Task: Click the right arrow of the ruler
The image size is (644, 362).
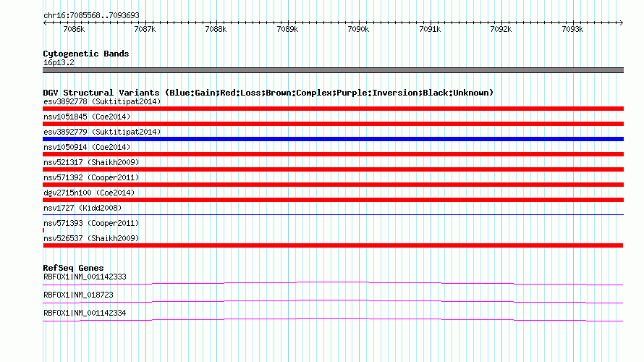Action: pyautogui.click(x=621, y=22)
